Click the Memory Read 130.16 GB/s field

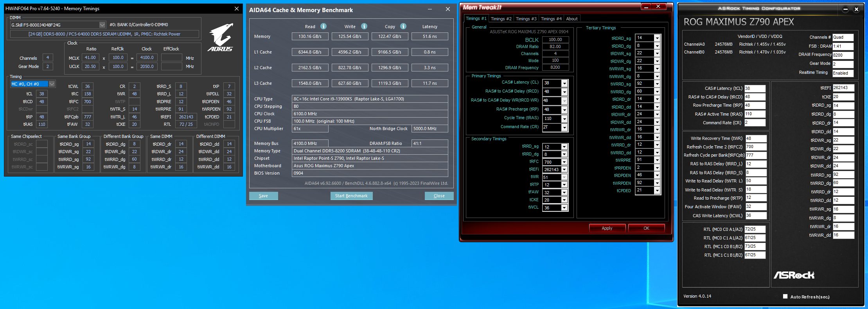[310, 36]
